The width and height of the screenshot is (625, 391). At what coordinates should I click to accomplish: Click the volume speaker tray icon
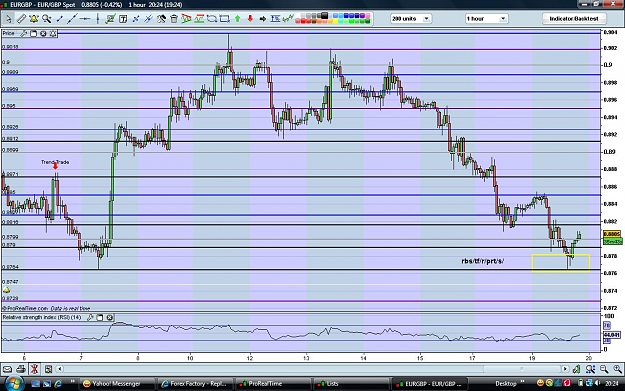coord(597,383)
